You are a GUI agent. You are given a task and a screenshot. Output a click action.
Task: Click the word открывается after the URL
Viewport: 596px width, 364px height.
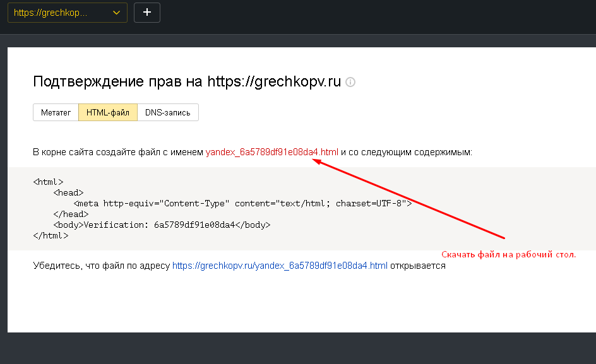pyautogui.click(x=417, y=266)
